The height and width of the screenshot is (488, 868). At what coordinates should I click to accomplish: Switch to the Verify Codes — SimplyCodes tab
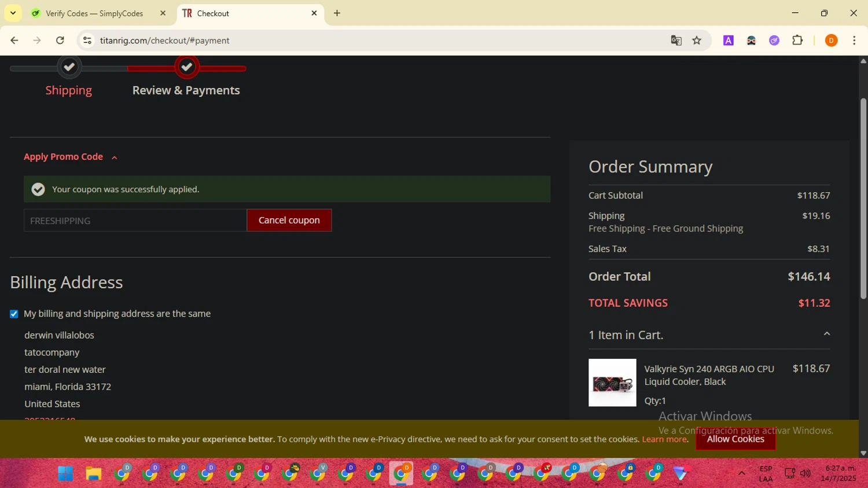coord(94,13)
